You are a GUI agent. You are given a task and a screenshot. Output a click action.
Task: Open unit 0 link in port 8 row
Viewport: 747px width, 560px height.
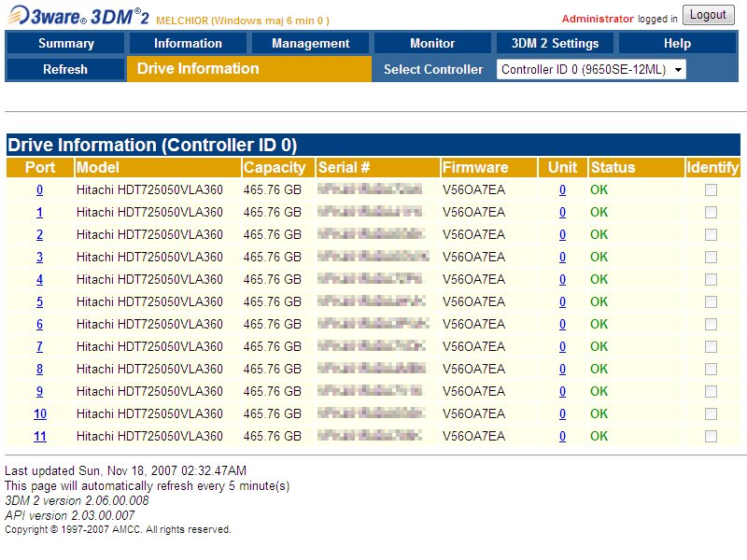tap(563, 369)
